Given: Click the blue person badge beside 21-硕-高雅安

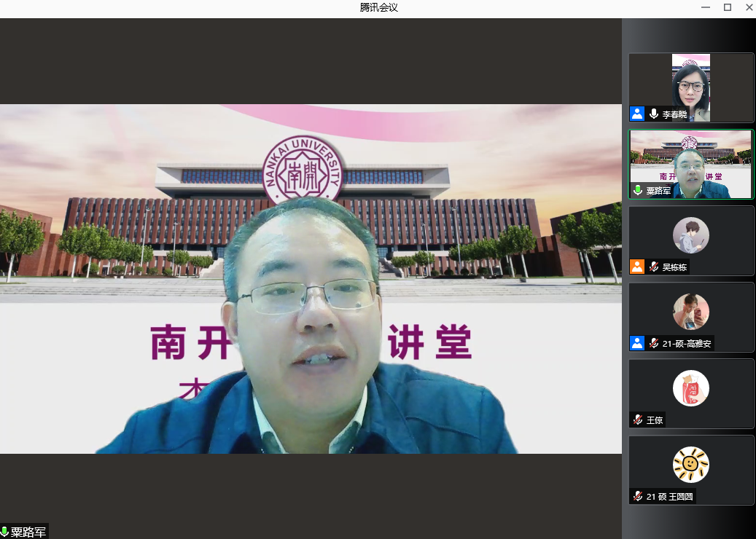Looking at the screenshot, I should coord(637,343).
